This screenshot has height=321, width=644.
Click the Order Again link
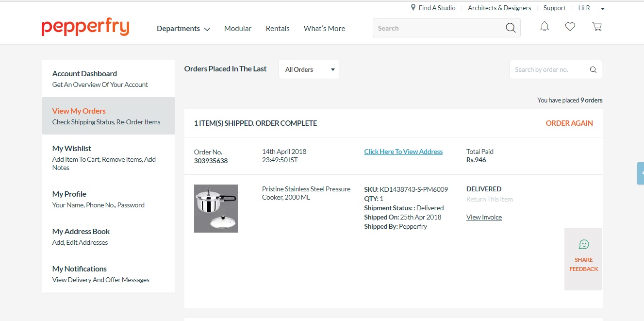(569, 123)
